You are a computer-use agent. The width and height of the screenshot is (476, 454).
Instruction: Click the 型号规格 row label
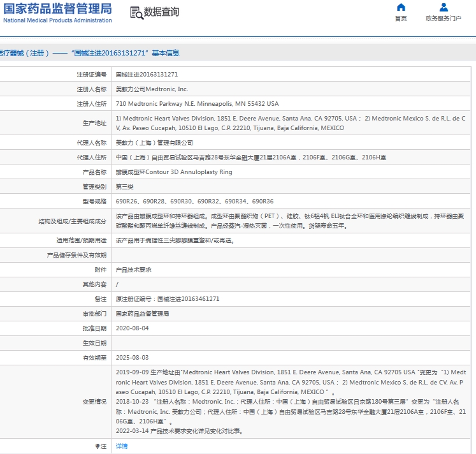tap(94, 201)
